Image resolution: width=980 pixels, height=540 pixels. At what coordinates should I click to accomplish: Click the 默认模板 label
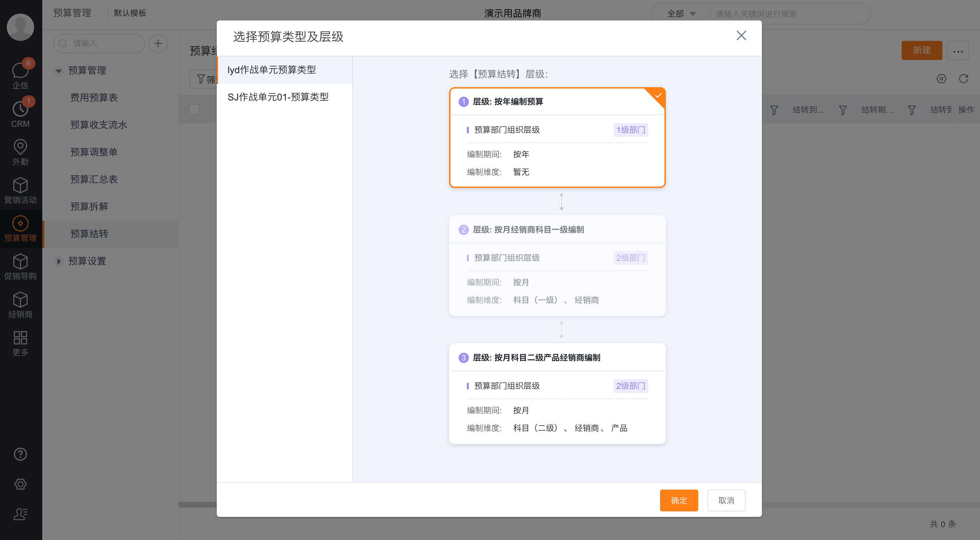coord(130,13)
